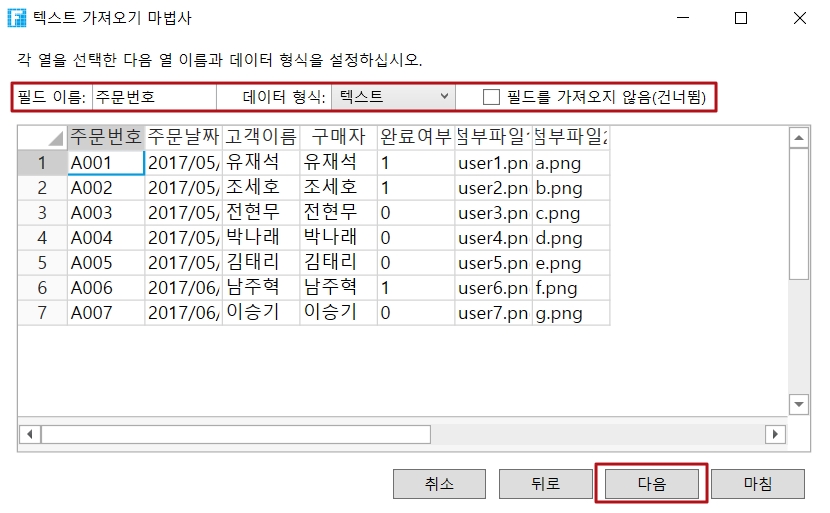The width and height of the screenshot is (830, 513).
Task: Open the 데이터 형식 dropdown
Action: pos(394,97)
